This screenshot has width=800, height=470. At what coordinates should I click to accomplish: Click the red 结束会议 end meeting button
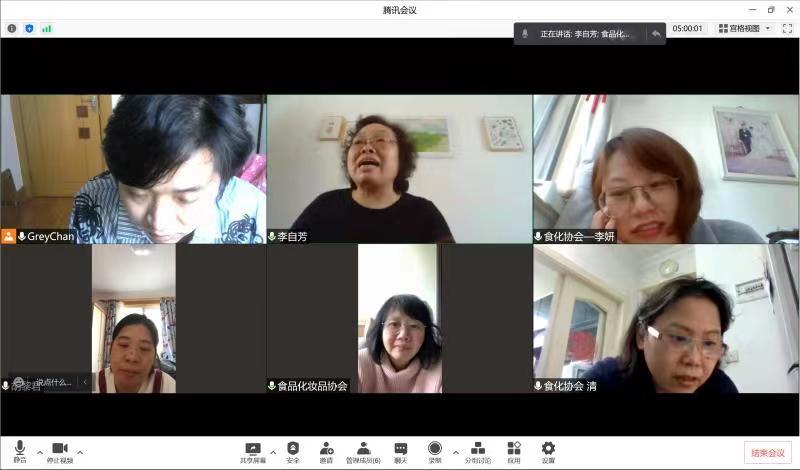click(x=767, y=452)
